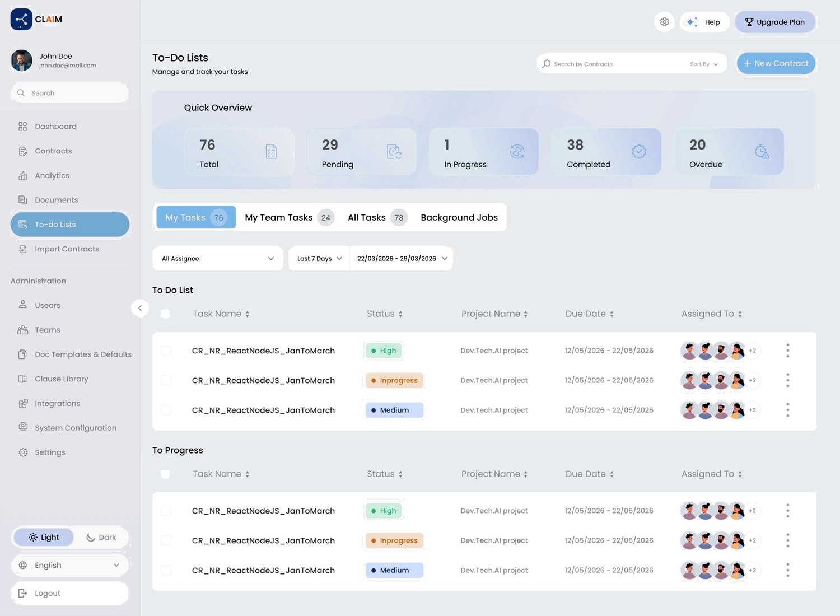Open Teams icon in Administration section
This screenshot has width=840, height=616.
pyautogui.click(x=22, y=330)
